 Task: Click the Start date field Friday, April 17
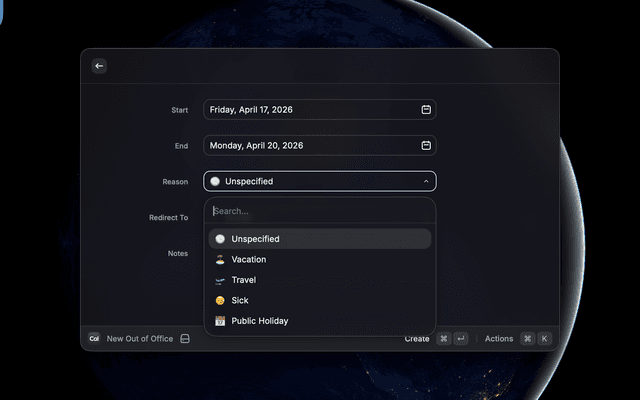click(x=310, y=110)
